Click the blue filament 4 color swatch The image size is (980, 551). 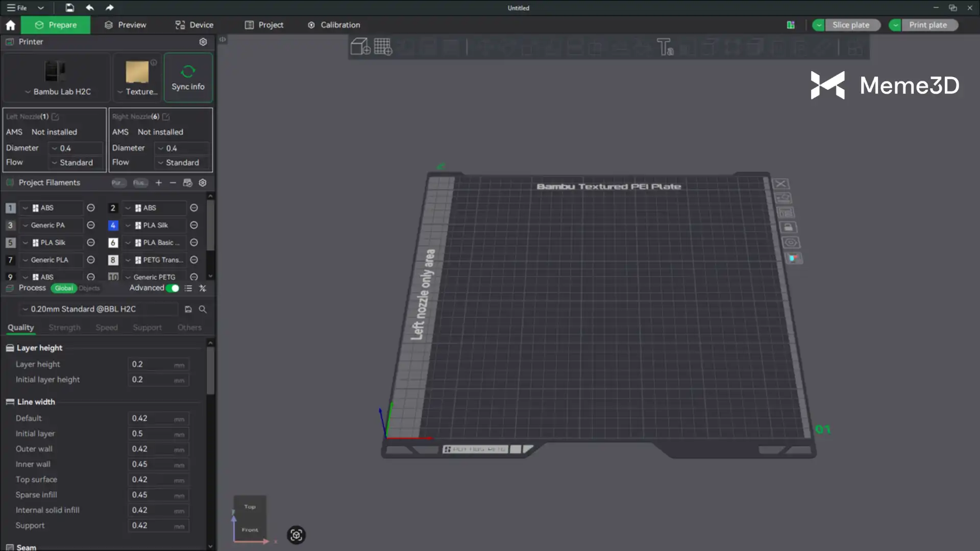pos(113,225)
